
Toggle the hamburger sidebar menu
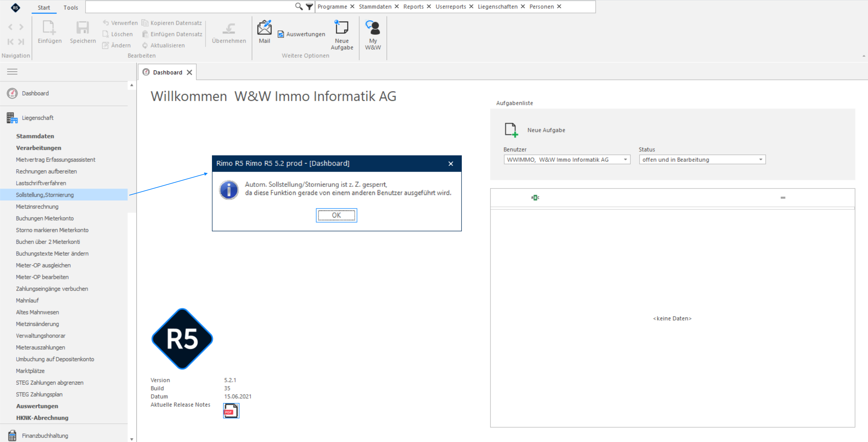12,72
